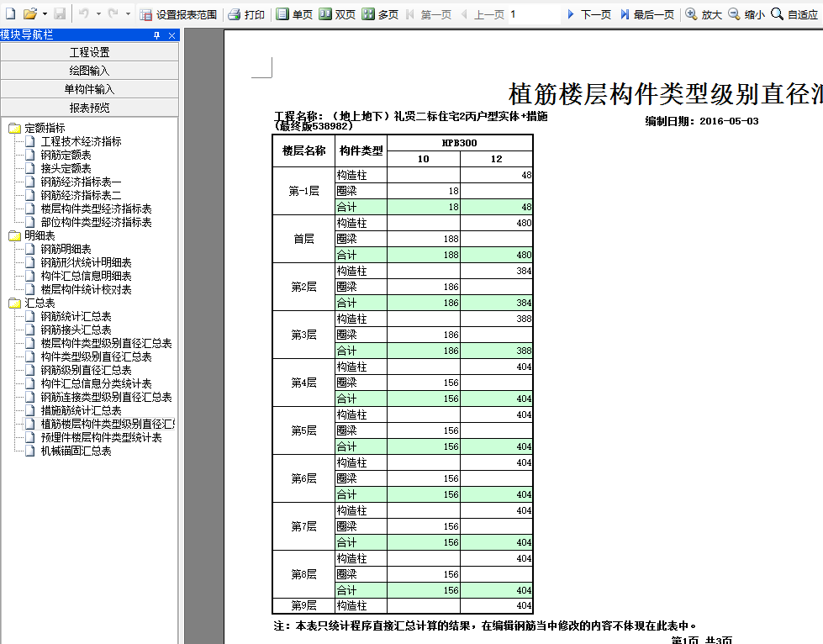Jump to 最后一页 last page
Screen dimensions: 823x644
pos(647,14)
